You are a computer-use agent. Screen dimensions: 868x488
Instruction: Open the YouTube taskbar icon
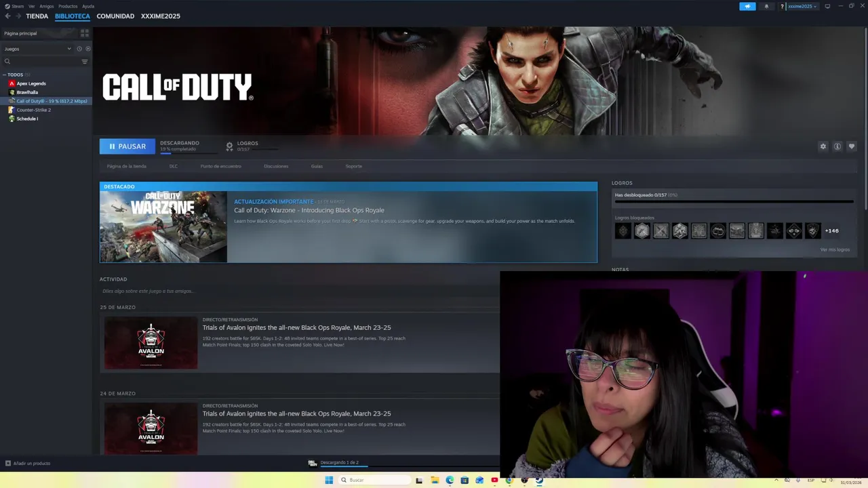tap(494, 480)
